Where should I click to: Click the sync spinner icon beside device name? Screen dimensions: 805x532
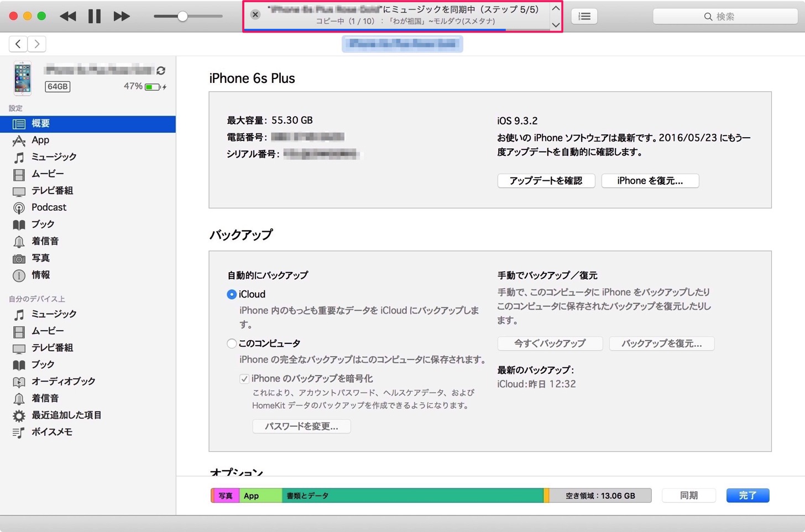[x=161, y=70]
